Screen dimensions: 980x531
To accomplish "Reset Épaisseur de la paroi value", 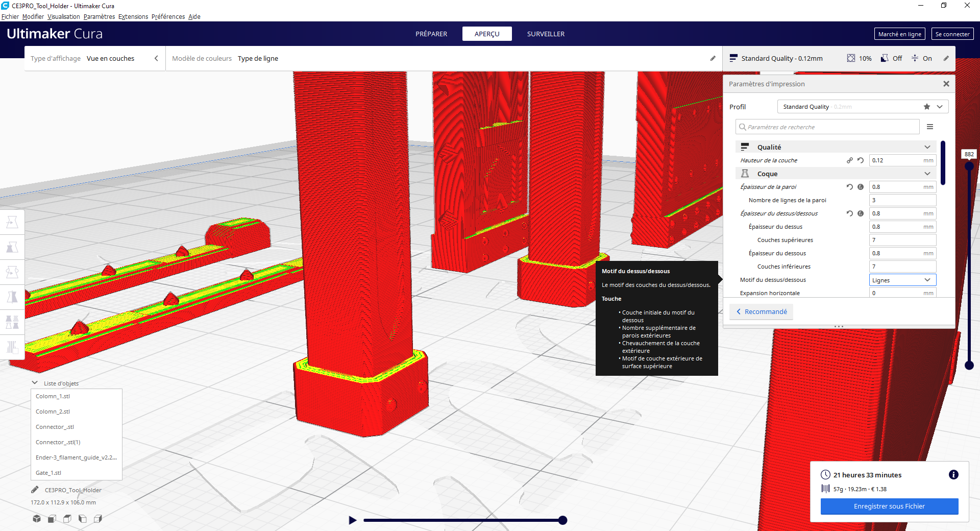I will 850,187.
